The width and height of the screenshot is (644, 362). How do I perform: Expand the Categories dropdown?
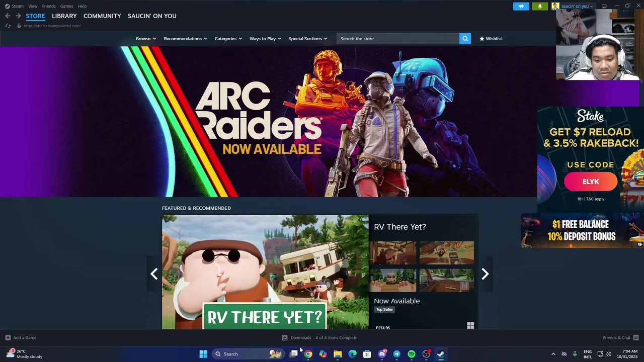click(228, 39)
